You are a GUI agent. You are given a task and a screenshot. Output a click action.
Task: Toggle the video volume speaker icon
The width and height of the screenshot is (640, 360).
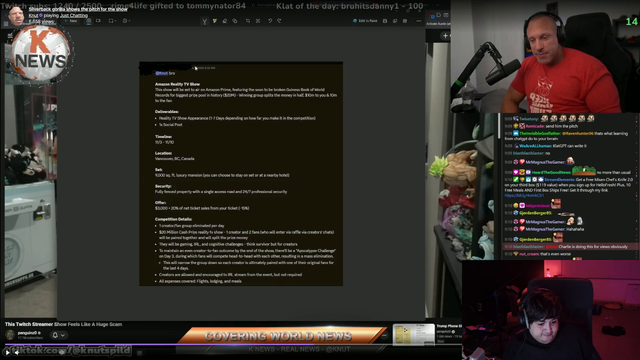[x=17, y=352]
